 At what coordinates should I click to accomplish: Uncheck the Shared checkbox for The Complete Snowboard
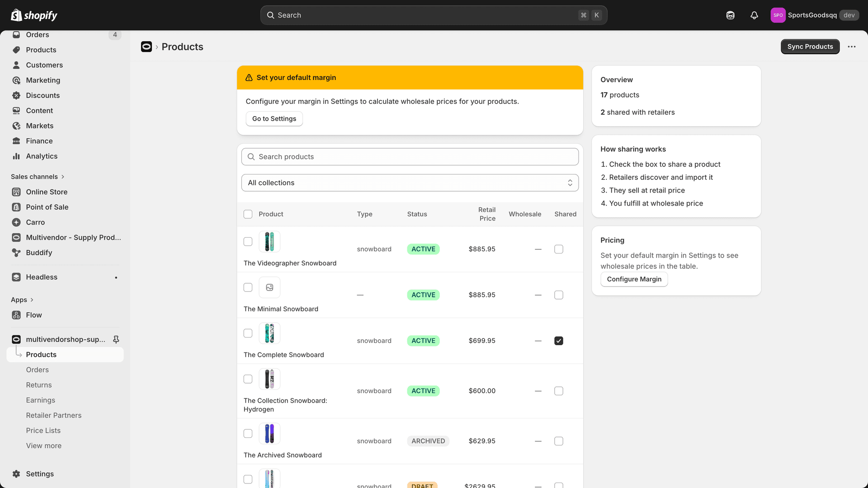tap(558, 341)
